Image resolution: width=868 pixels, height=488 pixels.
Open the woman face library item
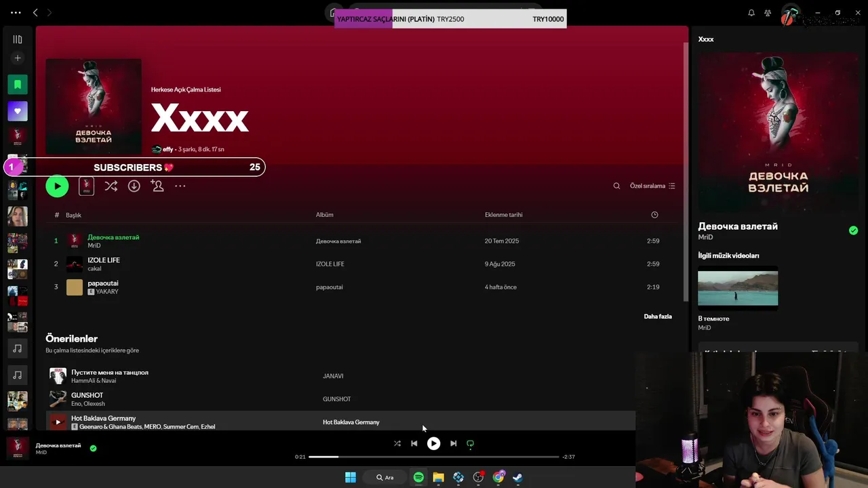tap(18, 216)
